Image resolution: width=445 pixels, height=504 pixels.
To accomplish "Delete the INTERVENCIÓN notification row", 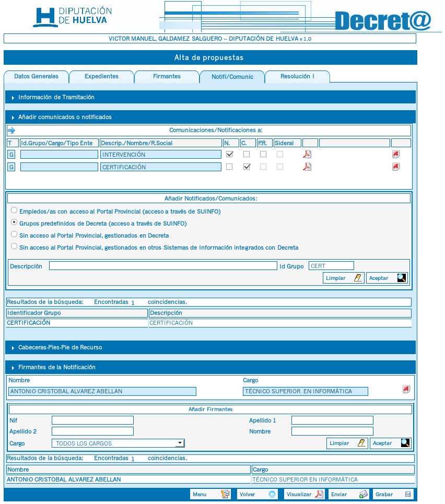I will (396, 154).
